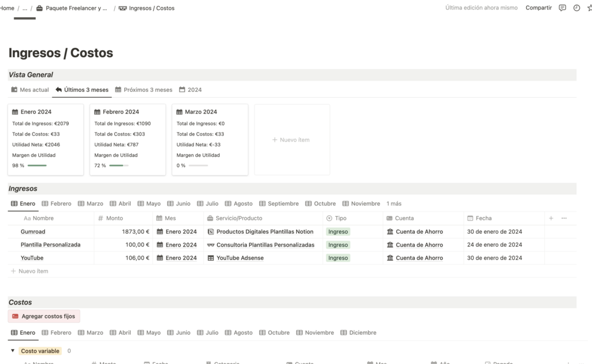
Task: Click the Nombre column header
Action: (51, 219)
